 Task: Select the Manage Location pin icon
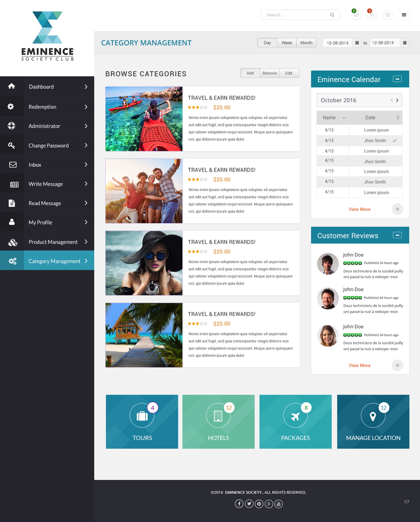[x=373, y=416]
